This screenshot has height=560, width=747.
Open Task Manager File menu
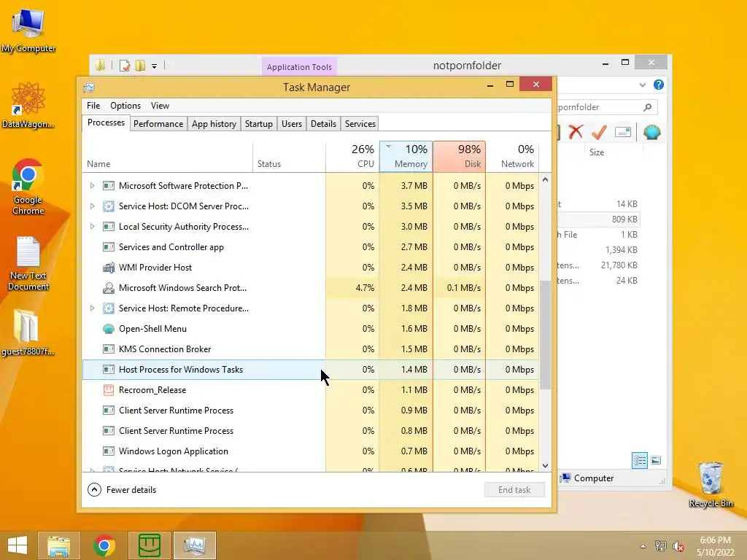tap(93, 106)
